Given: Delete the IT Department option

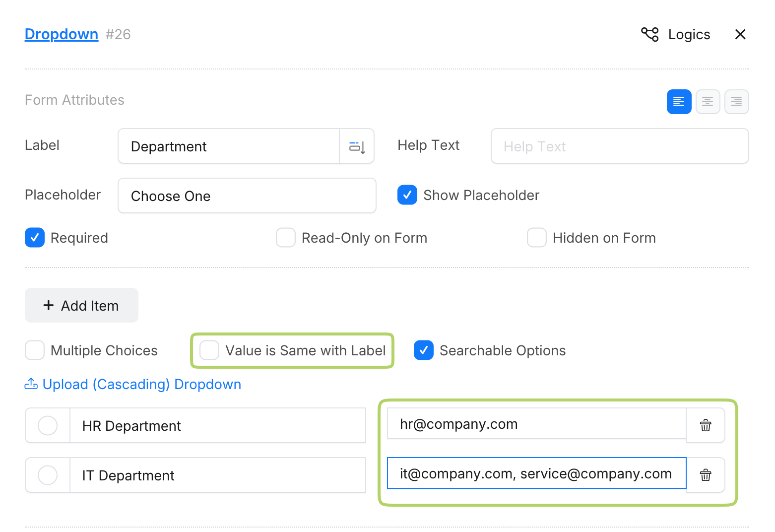Looking at the screenshot, I should click(x=705, y=475).
